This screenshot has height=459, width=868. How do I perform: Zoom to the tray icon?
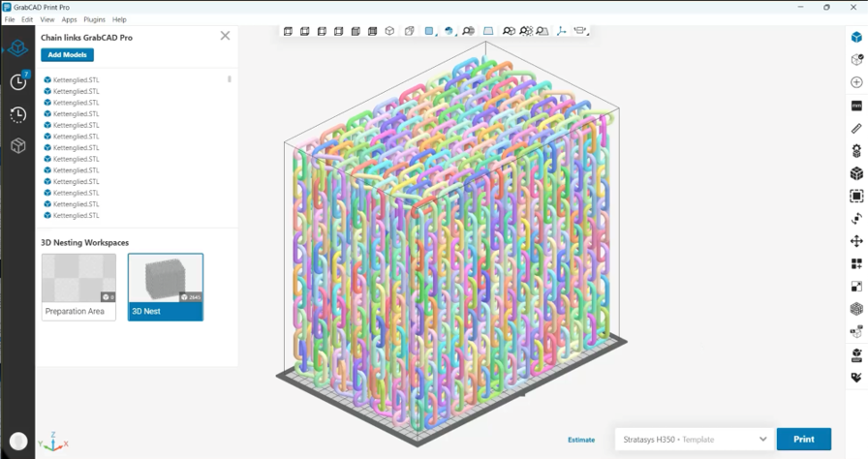click(543, 32)
